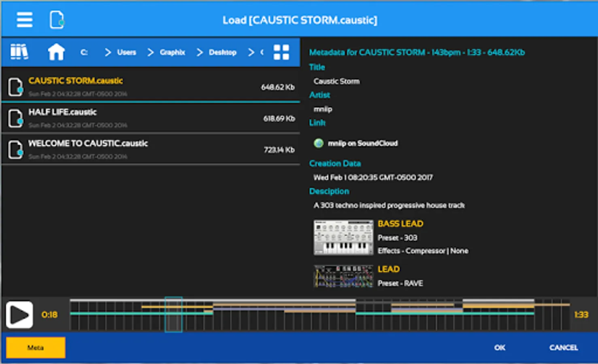Open the hamburger main menu

(x=24, y=19)
